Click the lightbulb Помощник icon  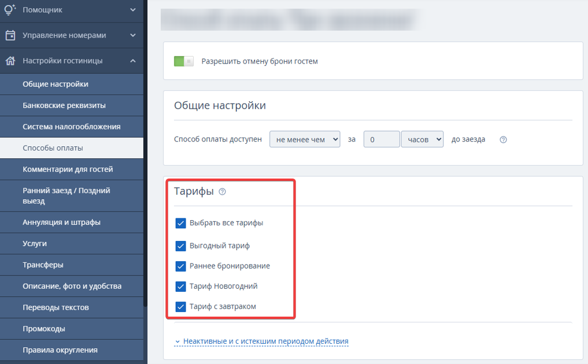(x=10, y=9)
